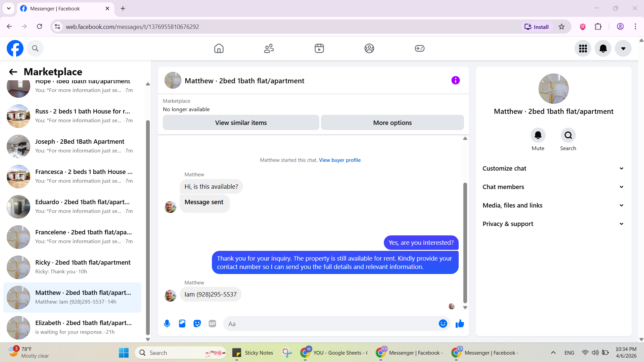This screenshot has height=362, width=644.
Task: Click the chat message scrollbar
Action: point(465,242)
